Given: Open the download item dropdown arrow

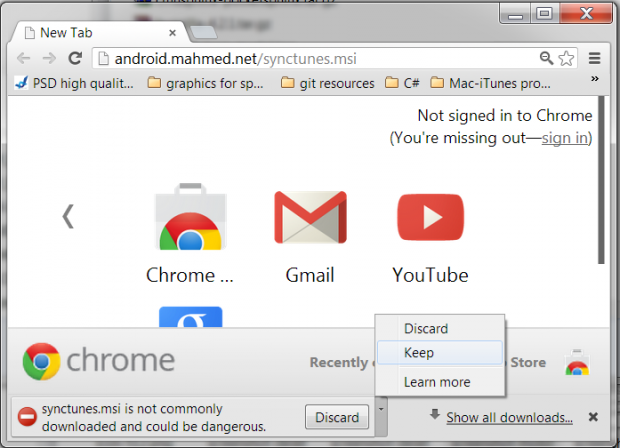Looking at the screenshot, I should click(381, 417).
